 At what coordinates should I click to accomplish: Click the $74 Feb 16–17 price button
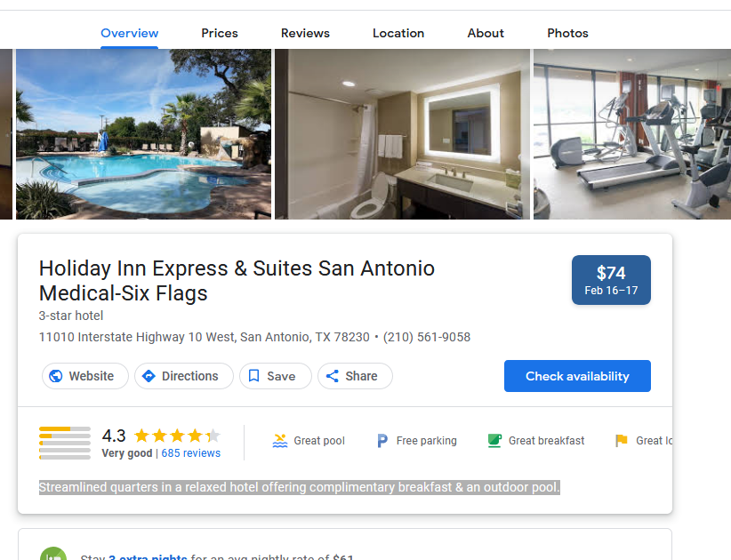pos(611,280)
